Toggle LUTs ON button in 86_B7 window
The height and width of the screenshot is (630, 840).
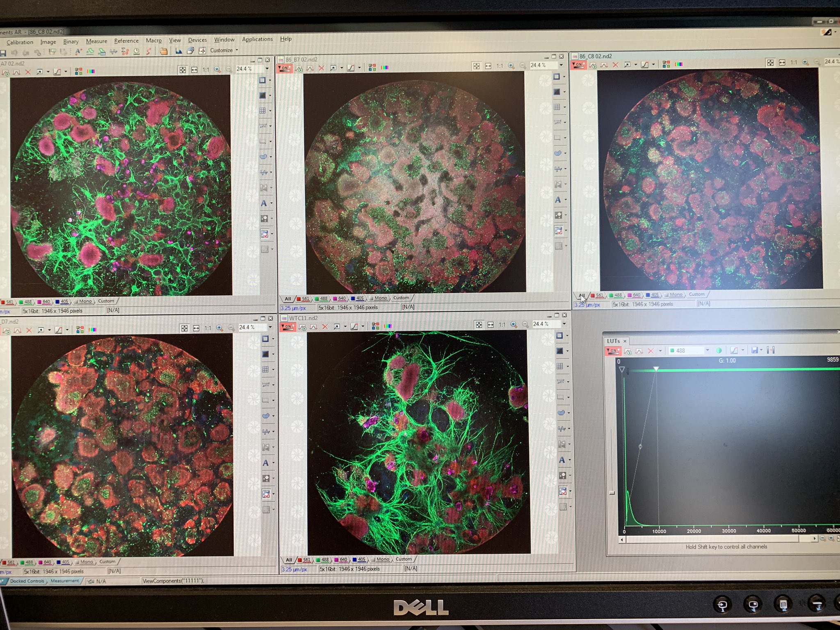tap(284, 68)
